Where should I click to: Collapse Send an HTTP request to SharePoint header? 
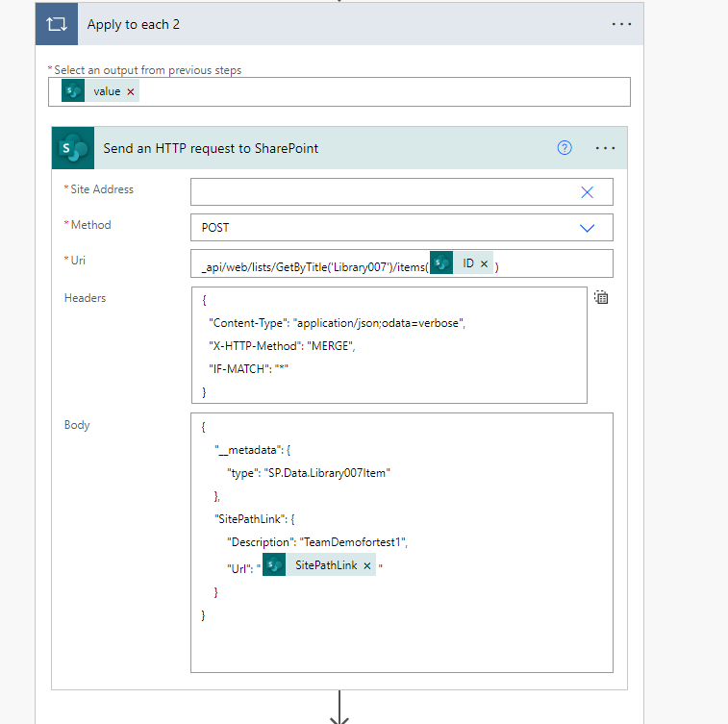[339, 148]
